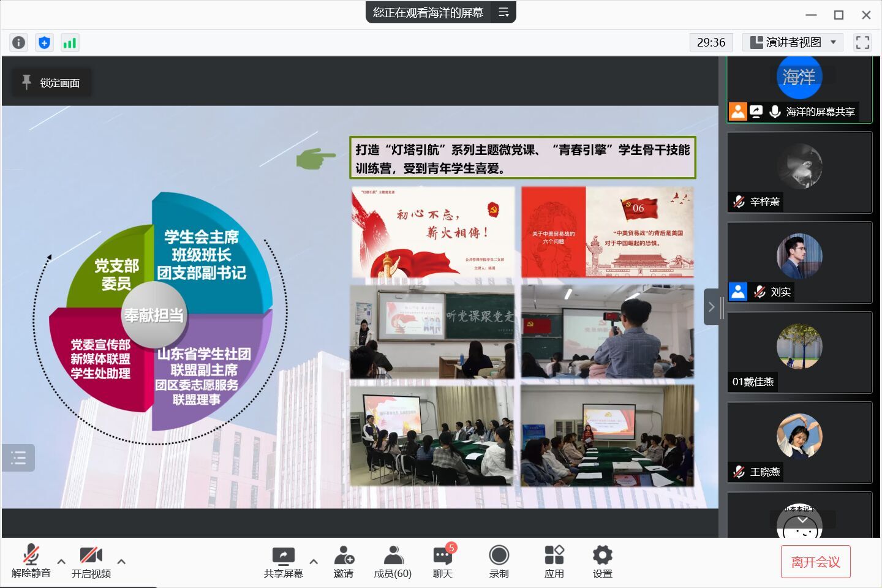This screenshot has height=588, width=882.
Task: Open Members (成员) list
Action: click(393, 562)
